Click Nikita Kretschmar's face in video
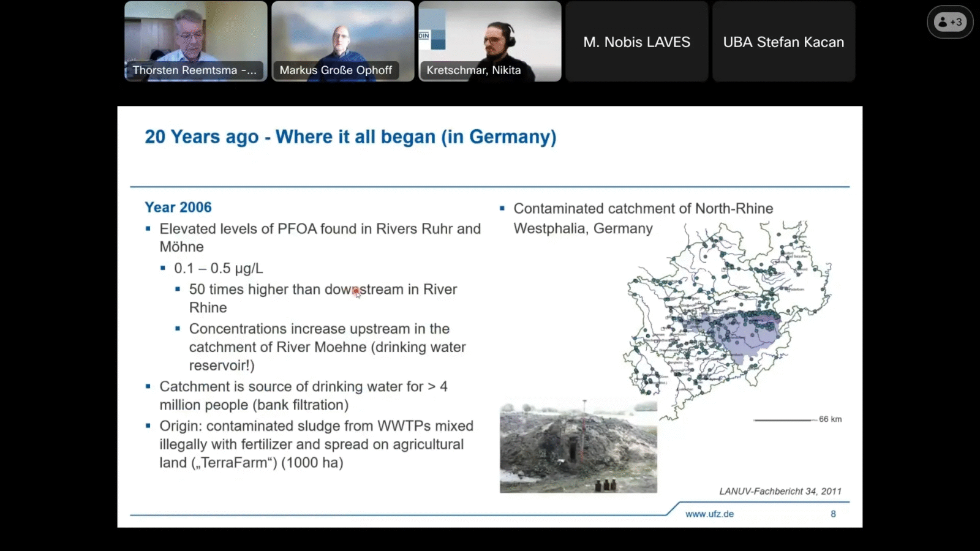The height and width of the screenshot is (551, 980). pos(496,41)
